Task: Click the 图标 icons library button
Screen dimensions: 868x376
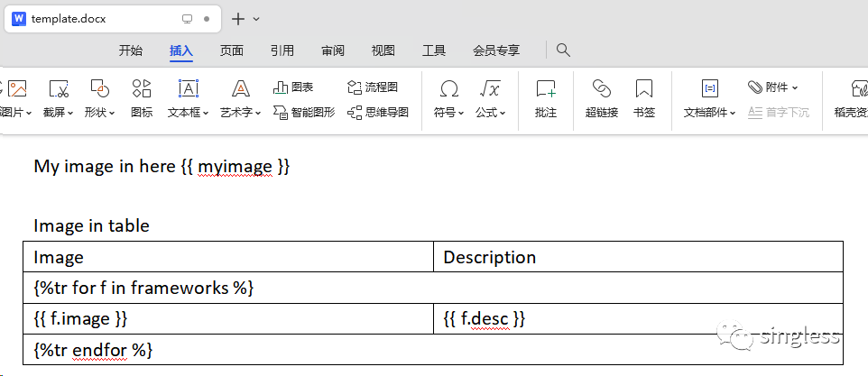Action: (142, 98)
